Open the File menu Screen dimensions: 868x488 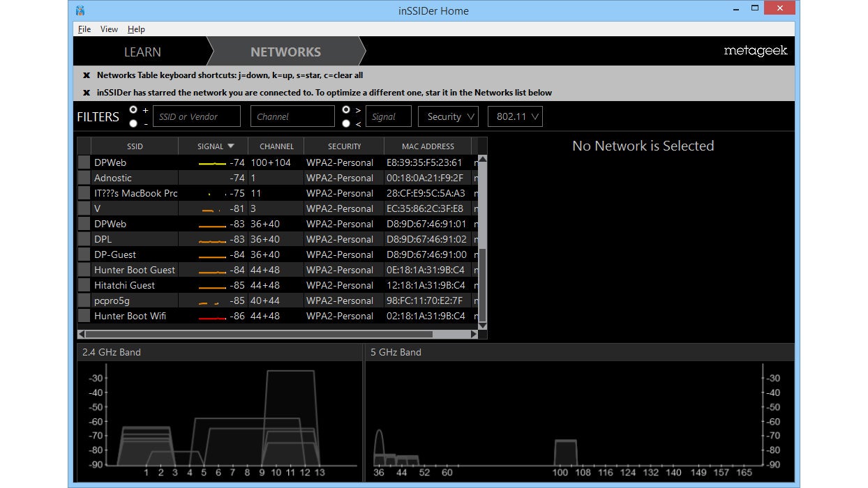pyautogui.click(x=84, y=29)
